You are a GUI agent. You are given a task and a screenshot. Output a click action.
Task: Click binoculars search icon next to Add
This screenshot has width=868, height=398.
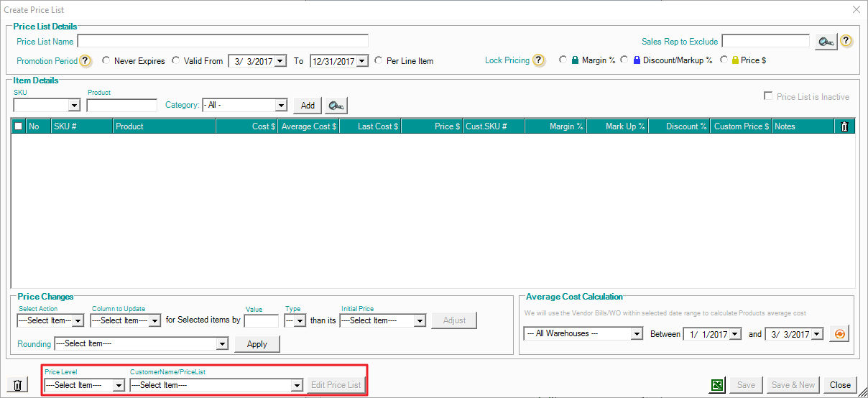pos(336,106)
